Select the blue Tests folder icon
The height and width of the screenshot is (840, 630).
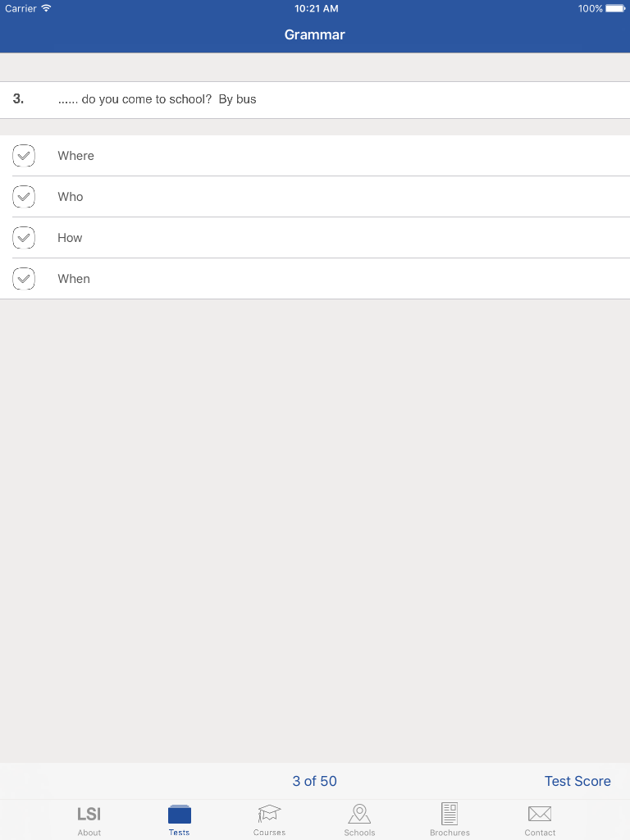pos(180,814)
